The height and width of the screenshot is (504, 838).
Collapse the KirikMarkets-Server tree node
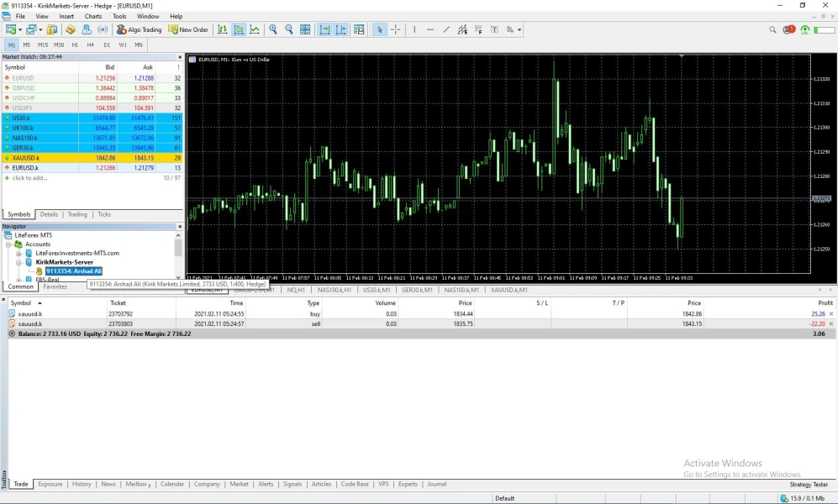(x=18, y=262)
